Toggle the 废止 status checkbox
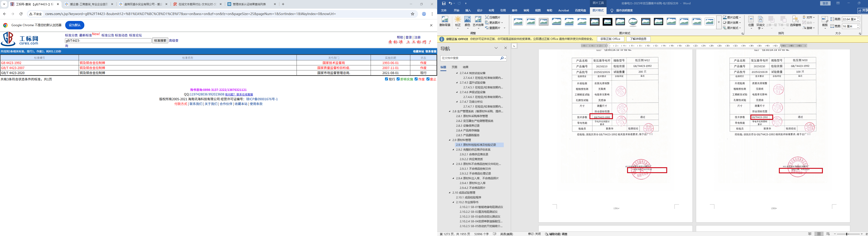 pyautogui.click(x=428, y=79)
